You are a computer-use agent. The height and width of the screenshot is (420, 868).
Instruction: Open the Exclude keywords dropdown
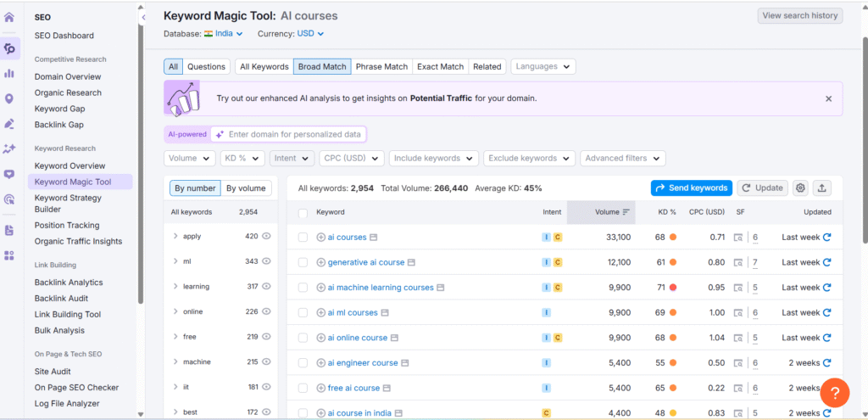tap(529, 158)
